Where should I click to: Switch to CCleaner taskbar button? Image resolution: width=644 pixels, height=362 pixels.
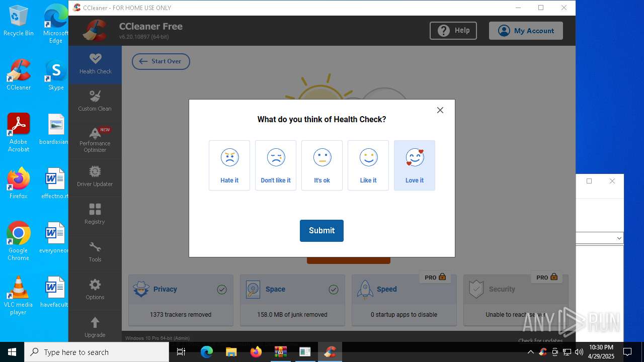click(x=330, y=352)
